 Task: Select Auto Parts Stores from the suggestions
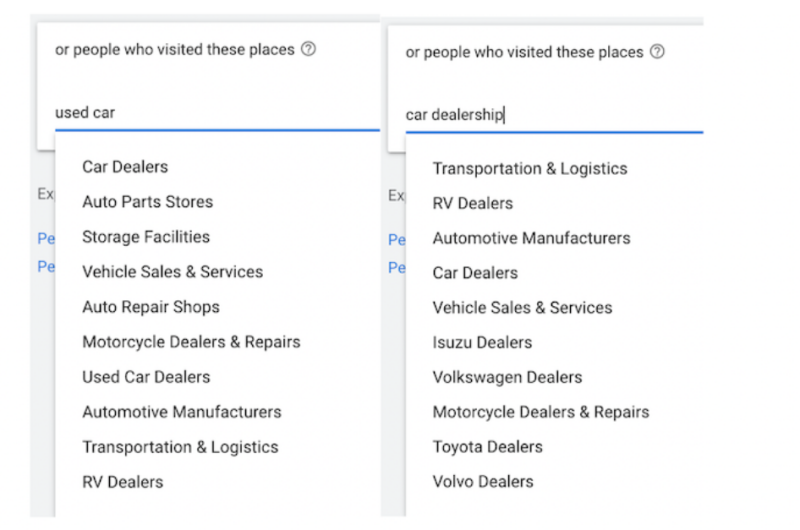pos(147,202)
